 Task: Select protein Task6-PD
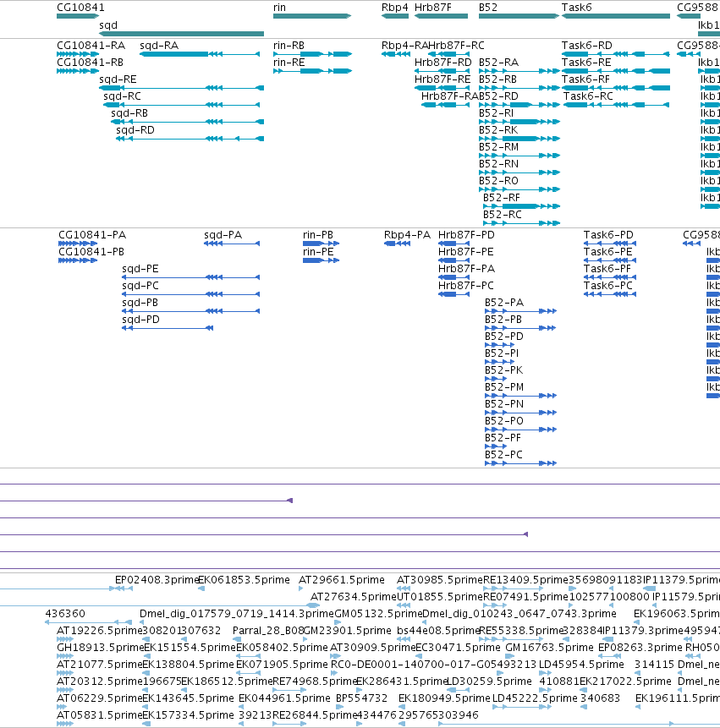[x=610, y=244]
